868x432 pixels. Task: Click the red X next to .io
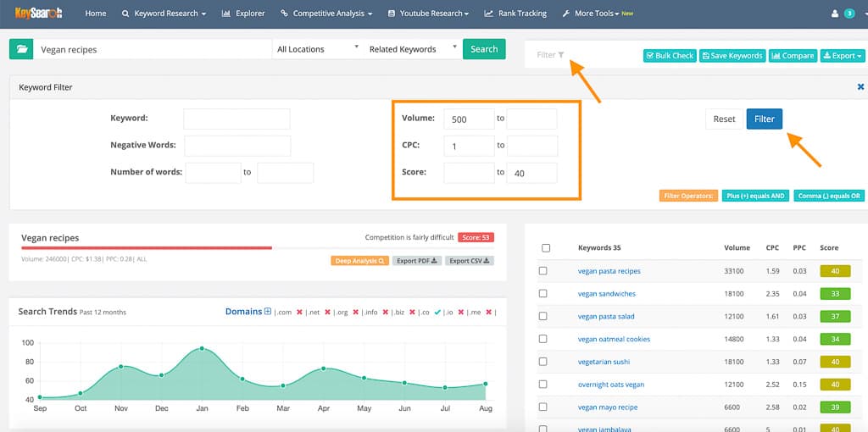click(461, 312)
